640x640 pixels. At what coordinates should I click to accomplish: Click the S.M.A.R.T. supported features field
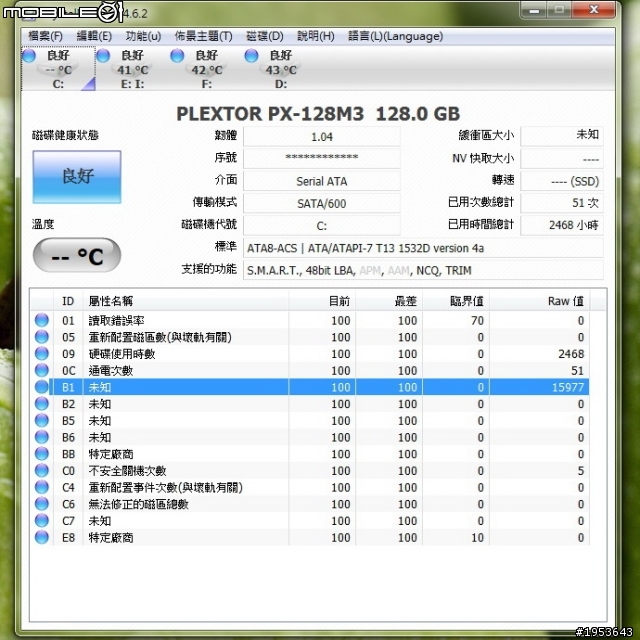pyautogui.click(x=423, y=270)
